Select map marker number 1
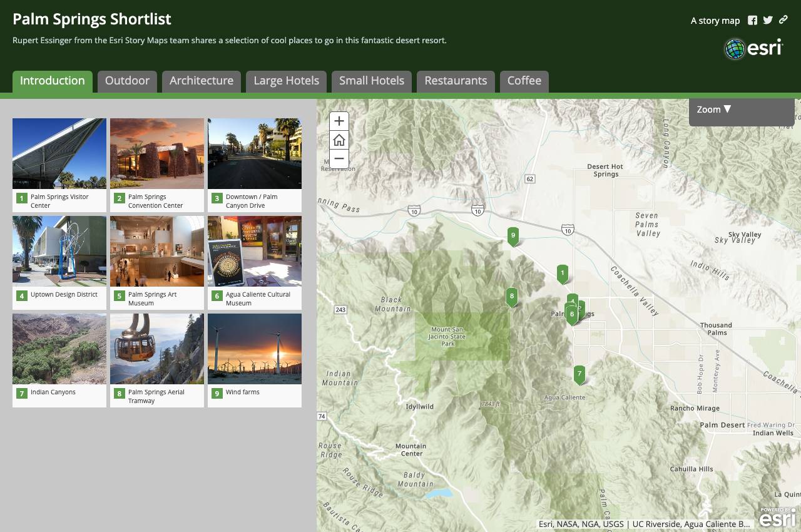Screen dimensions: 801x532 [563, 274]
